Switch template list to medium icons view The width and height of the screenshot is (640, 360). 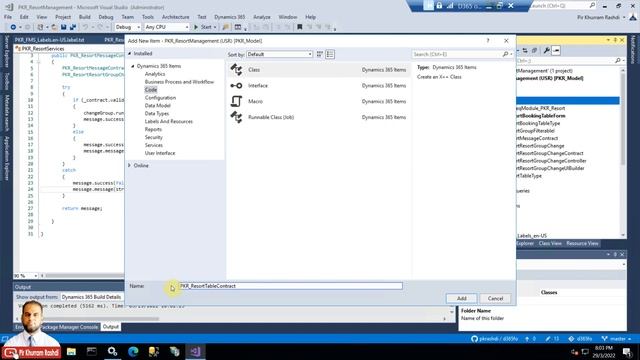click(x=330, y=54)
